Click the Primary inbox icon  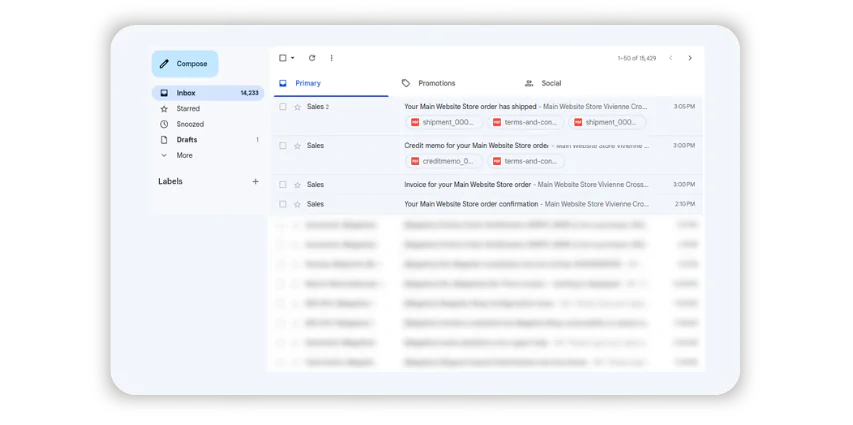[282, 83]
